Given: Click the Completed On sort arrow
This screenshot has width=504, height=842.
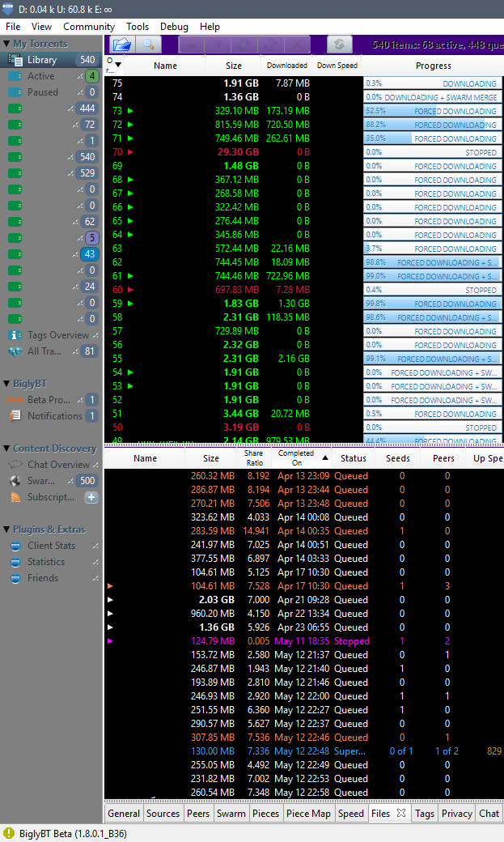Looking at the screenshot, I should [x=324, y=457].
